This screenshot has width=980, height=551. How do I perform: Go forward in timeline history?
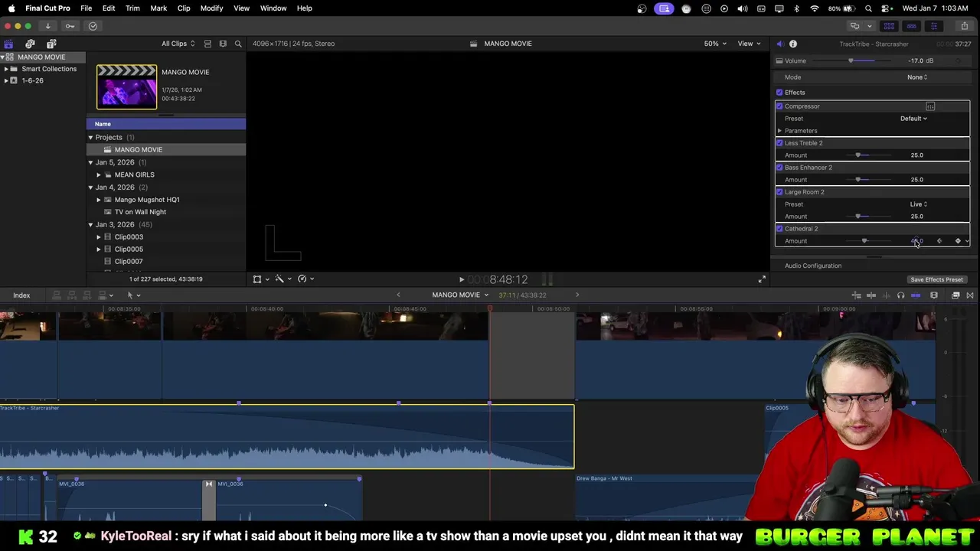(577, 295)
